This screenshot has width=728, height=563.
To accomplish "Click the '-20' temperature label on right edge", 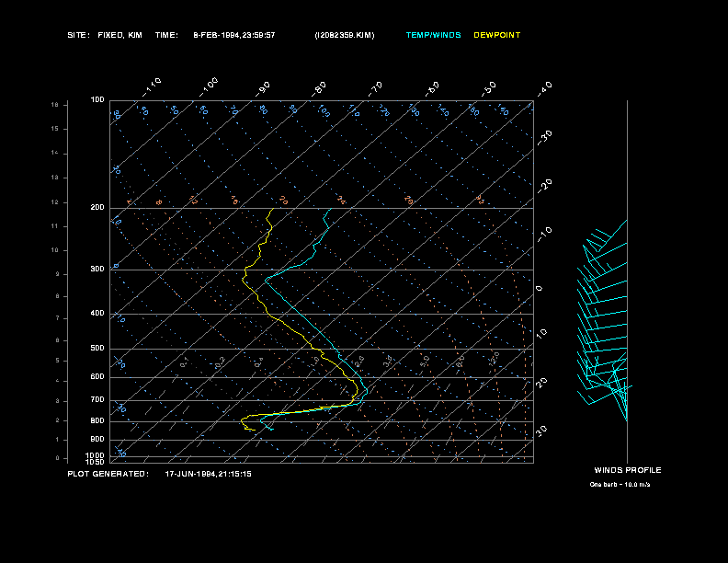I will pos(544,186).
